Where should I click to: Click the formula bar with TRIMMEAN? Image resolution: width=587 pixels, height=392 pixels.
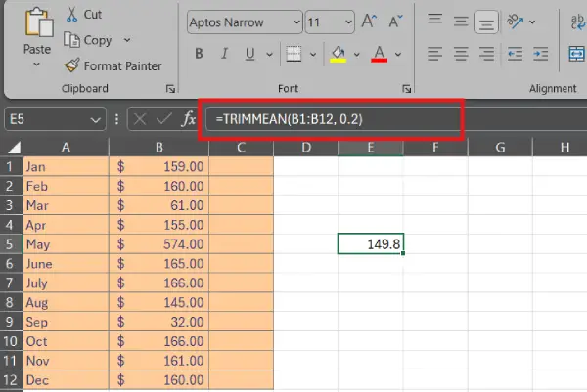(396, 119)
